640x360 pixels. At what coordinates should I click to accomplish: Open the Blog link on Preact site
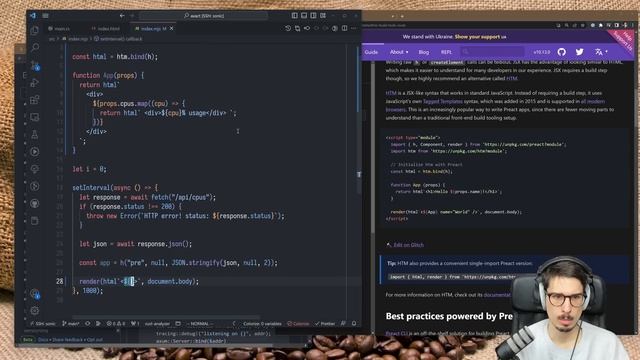(x=424, y=52)
